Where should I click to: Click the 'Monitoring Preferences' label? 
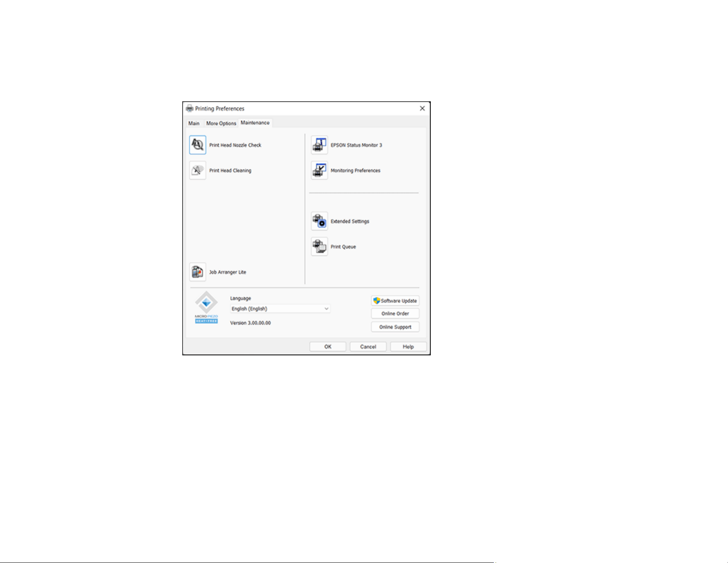[x=356, y=170]
